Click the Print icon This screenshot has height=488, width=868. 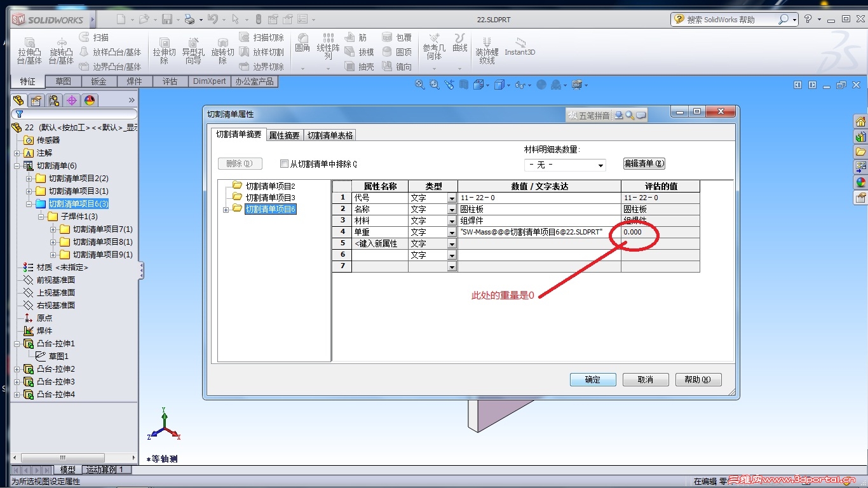(189, 20)
